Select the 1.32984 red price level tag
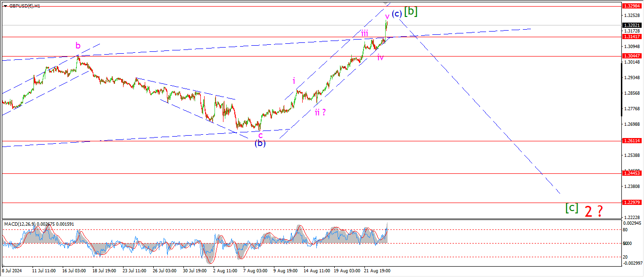This screenshot has height=277, width=644. point(632,6)
